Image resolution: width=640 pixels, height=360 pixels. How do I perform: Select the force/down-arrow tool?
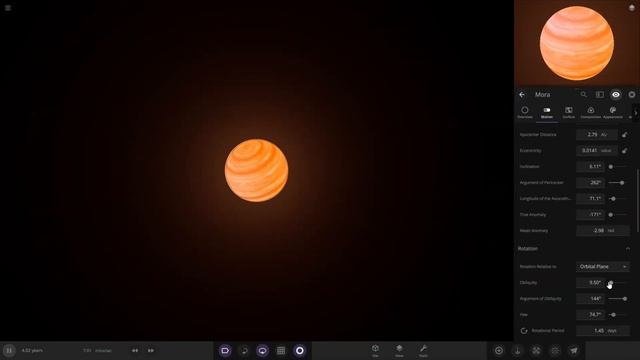(518, 351)
